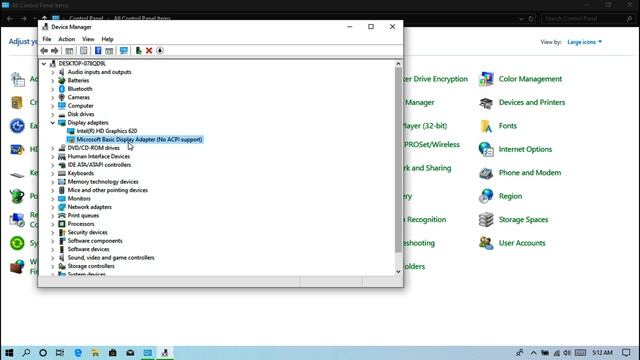This screenshot has height=360, width=640.
Task: Open the View menu
Action: pos(88,39)
